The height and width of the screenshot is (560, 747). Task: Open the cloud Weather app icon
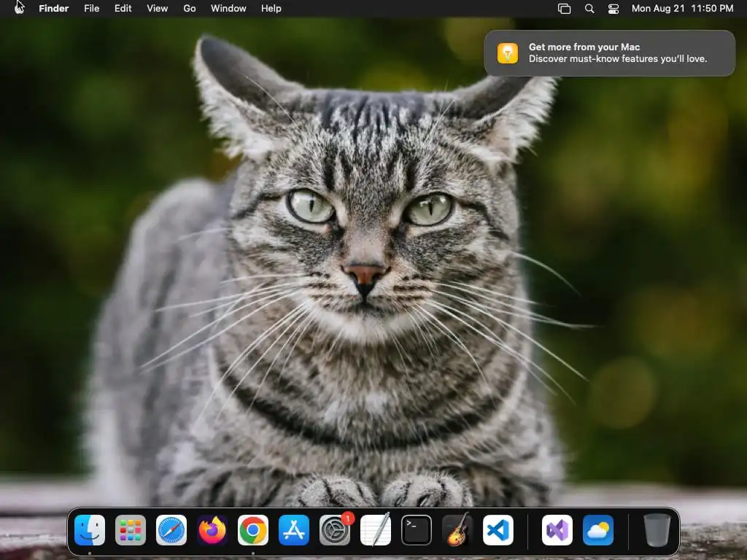tap(598, 530)
